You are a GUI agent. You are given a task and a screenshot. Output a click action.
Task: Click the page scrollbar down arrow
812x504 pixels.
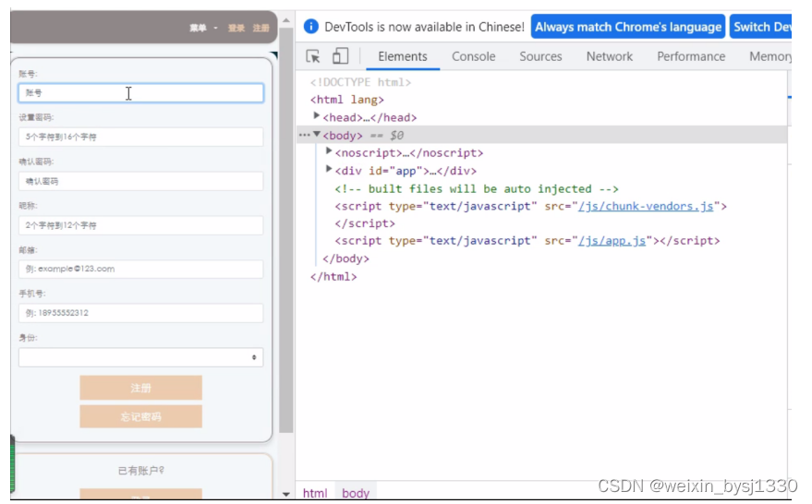point(286,494)
